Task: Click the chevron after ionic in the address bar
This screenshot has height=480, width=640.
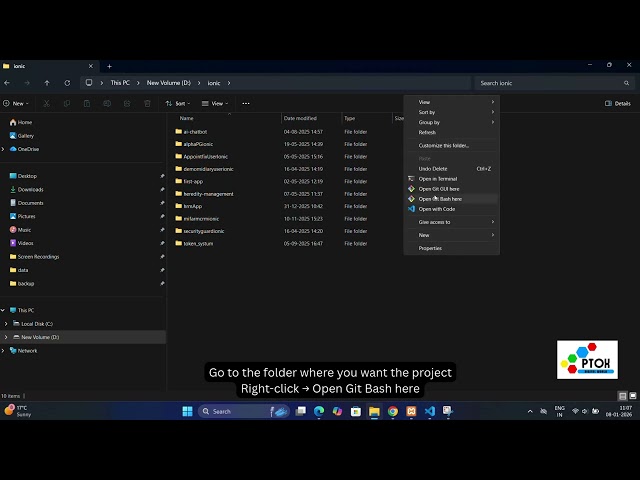Action: coord(229,83)
